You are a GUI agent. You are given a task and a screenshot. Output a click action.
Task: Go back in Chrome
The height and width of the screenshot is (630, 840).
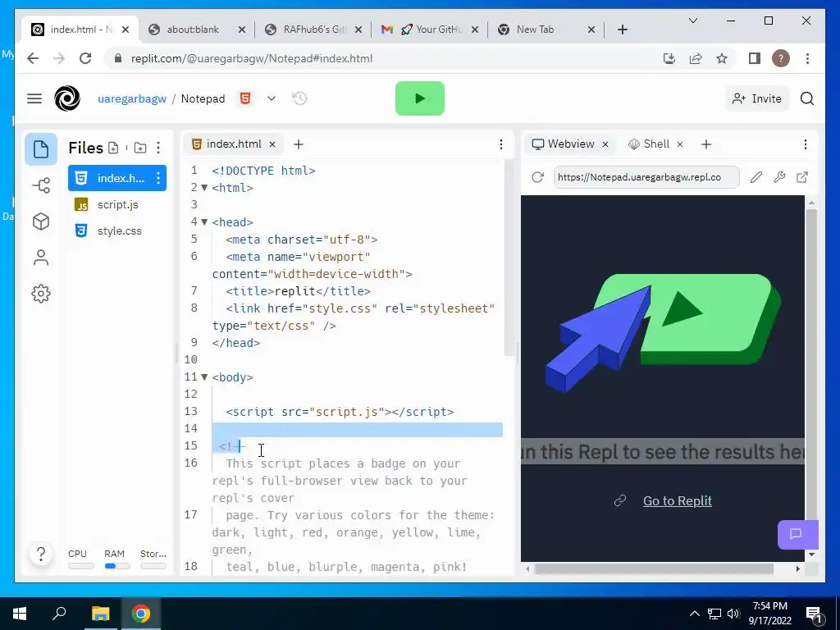[33, 58]
